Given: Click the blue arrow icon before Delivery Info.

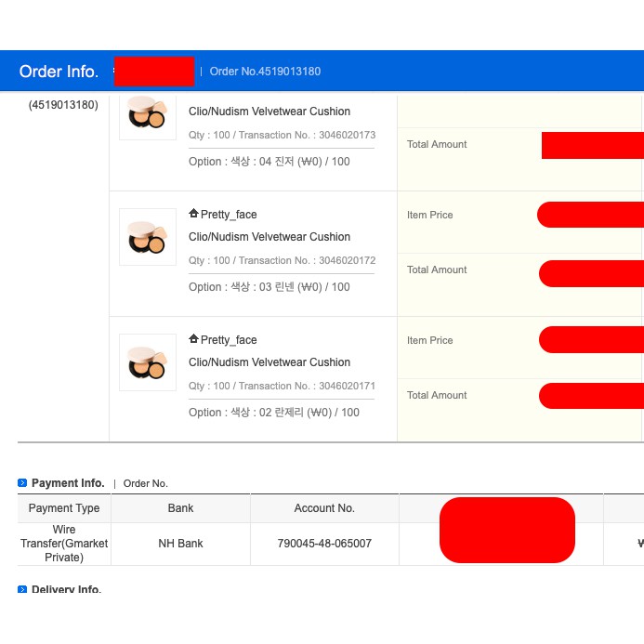Looking at the screenshot, I should tap(22, 590).
